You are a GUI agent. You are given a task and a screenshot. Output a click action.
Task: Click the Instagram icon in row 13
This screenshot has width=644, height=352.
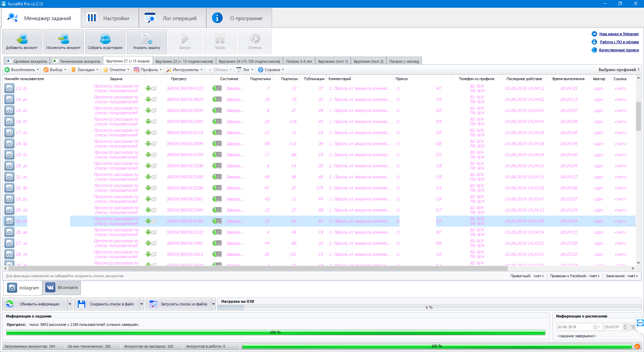click(x=9, y=88)
